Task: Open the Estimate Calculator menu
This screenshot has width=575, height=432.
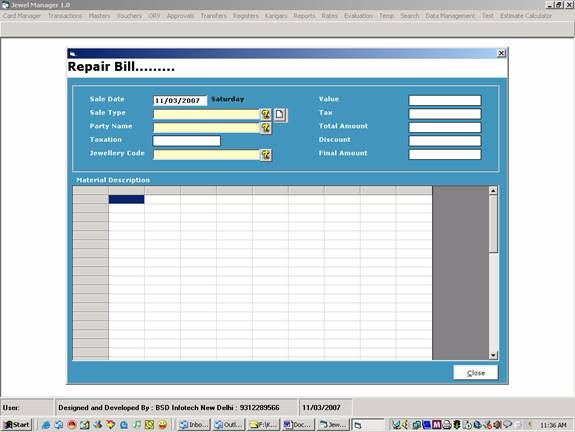Action: click(525, 16)
